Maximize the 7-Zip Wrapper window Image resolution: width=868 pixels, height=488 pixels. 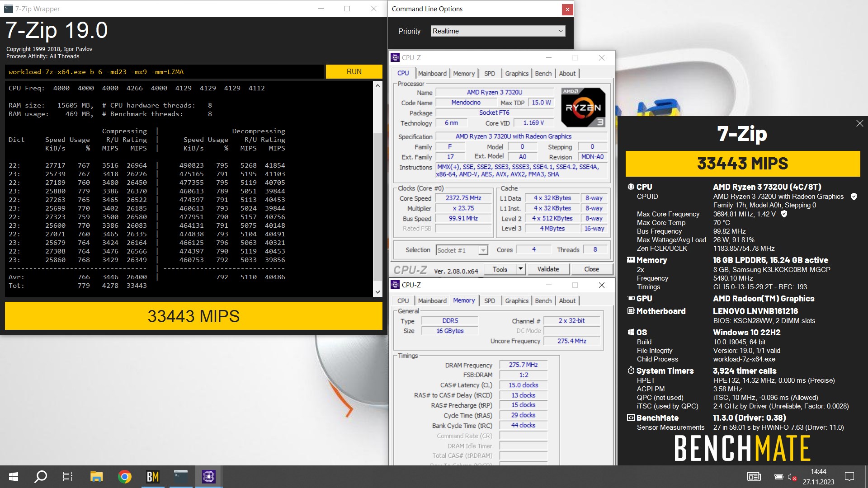click(347, 9)
